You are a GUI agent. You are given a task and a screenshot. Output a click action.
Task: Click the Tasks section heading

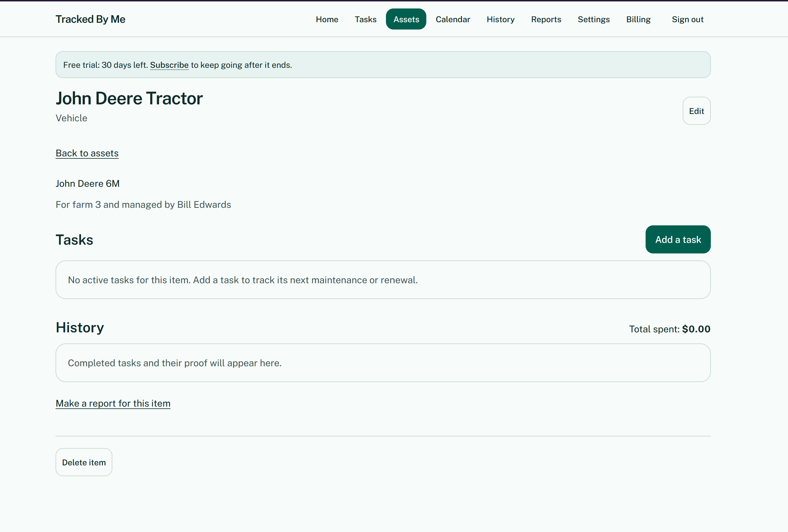(x=74, y=240)
